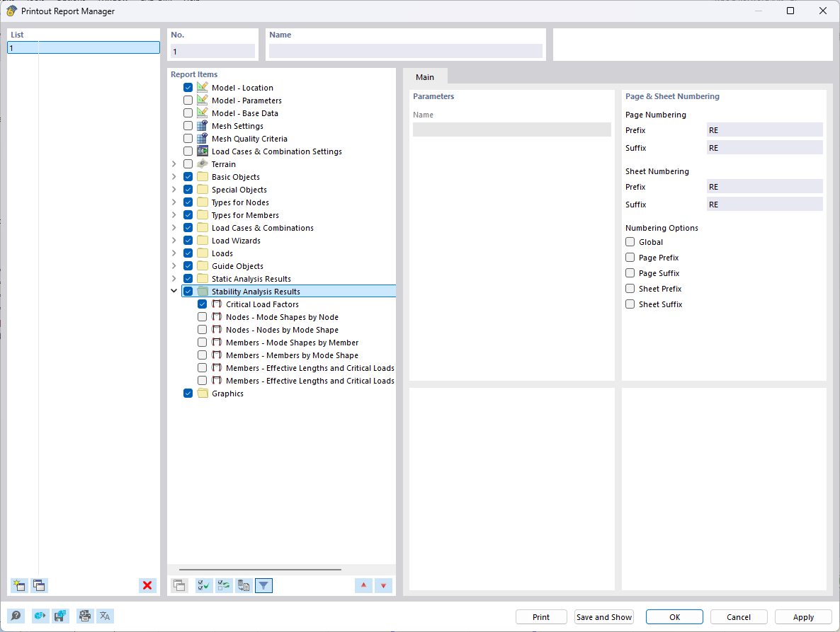This screenshot has height=632, width=840.
Task: Open the printer settings icon
Action: coord(84,616)
